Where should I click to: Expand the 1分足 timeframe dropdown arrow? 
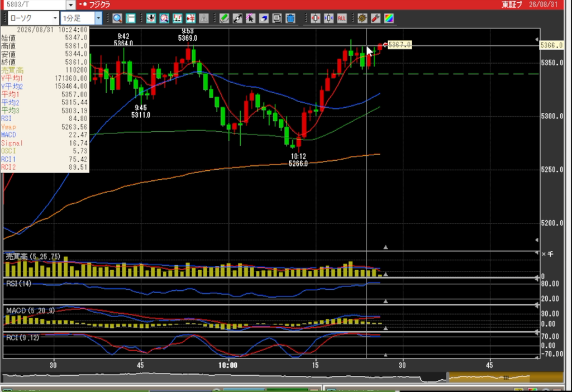pos(98,18)
